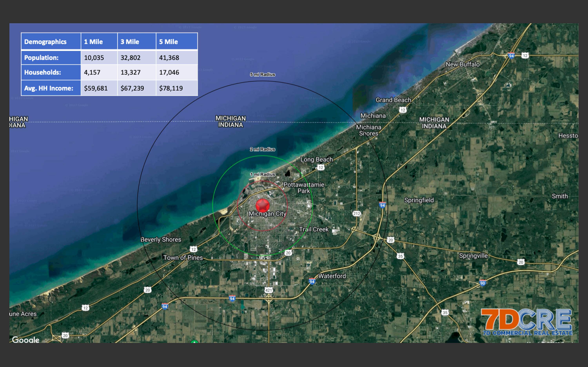Click the I-90 interstate shield
This screenshot has height=367, width=588.
482,283
